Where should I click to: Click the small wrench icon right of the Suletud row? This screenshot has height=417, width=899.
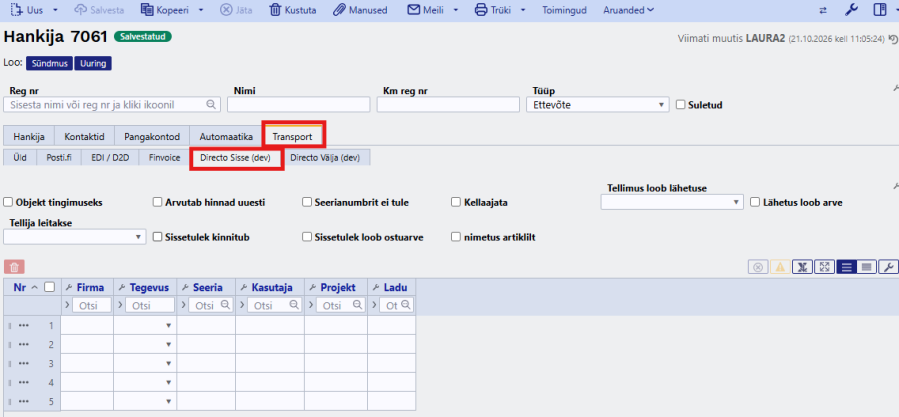tap(896, 88)
